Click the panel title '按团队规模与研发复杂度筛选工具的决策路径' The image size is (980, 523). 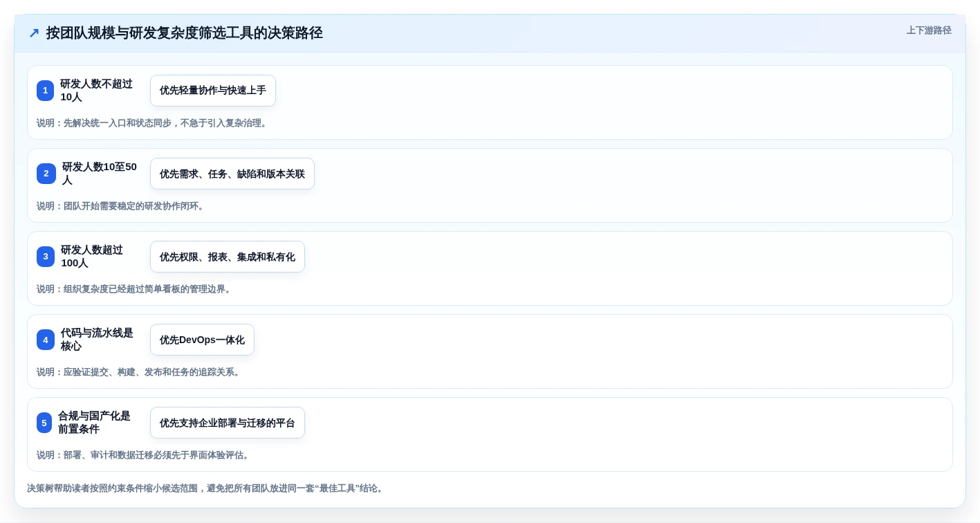point(184,33)
